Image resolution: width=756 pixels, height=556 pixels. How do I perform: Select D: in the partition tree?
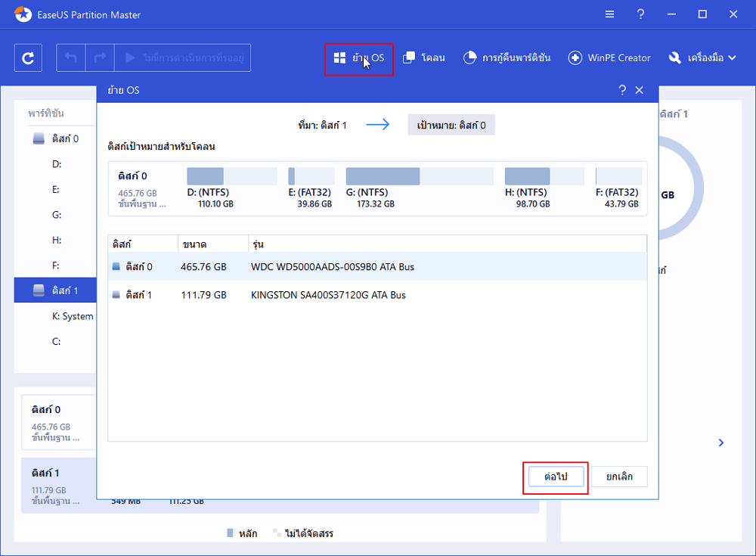(x=57, y=164)
